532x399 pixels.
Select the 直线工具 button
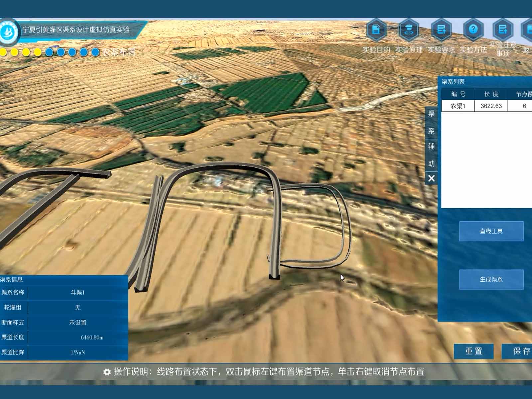click(x=491, y=231)
